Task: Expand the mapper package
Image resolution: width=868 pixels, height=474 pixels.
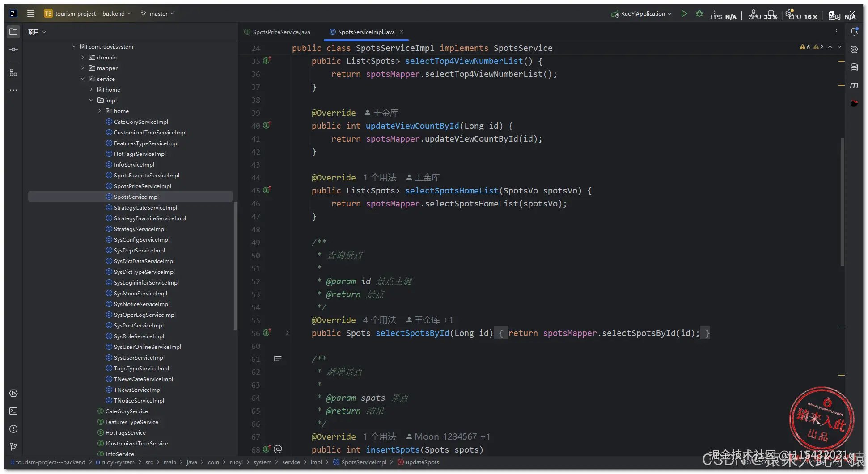Action: click(x=83, y=68)
